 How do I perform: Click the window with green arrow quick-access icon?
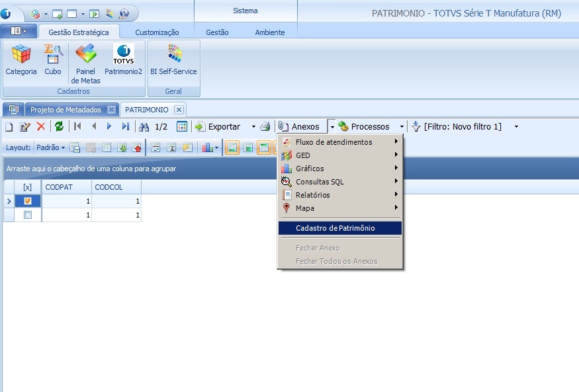[x=57, y=14]
